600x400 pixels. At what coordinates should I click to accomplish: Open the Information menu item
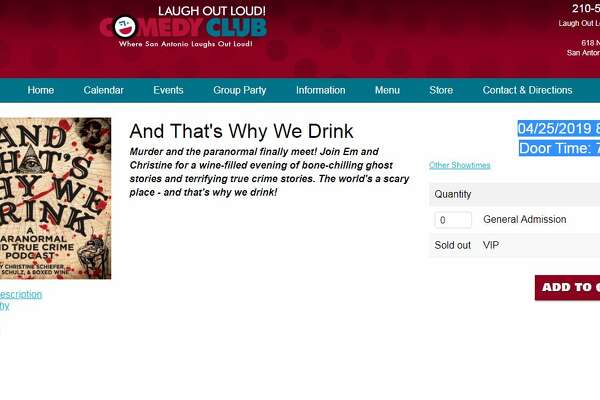(321, 90)
